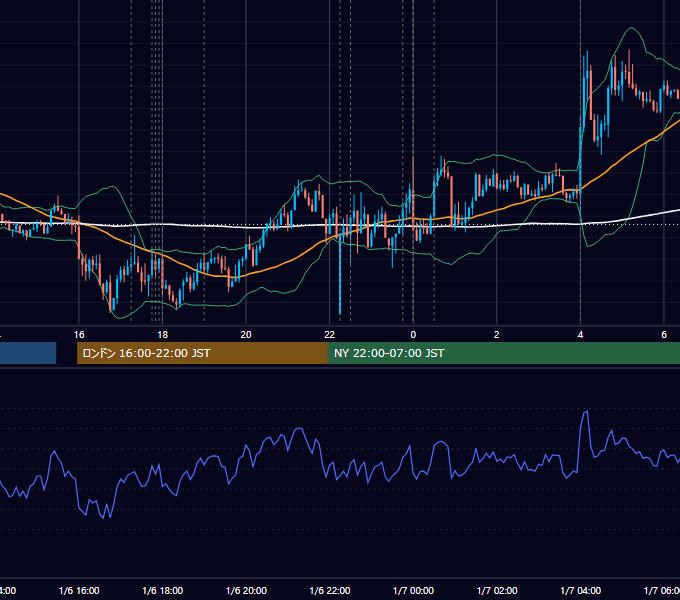
Task: Click the ロンドン 16:00-22:00 JST session bar
Action: pos(202,353)
